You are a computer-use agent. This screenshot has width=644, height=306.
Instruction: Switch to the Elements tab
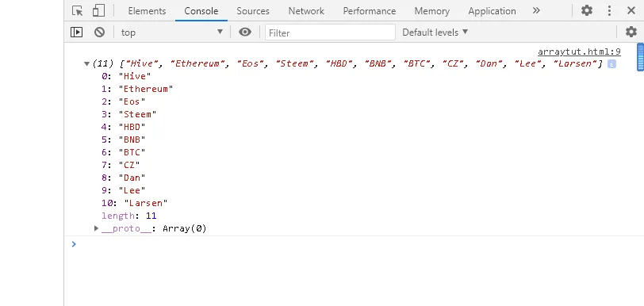[x=147, y=11]
